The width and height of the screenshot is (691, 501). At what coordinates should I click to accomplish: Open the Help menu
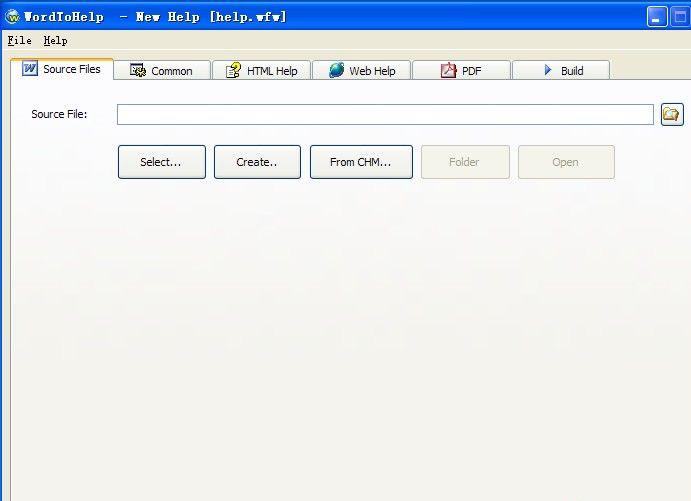pos(55,41)
